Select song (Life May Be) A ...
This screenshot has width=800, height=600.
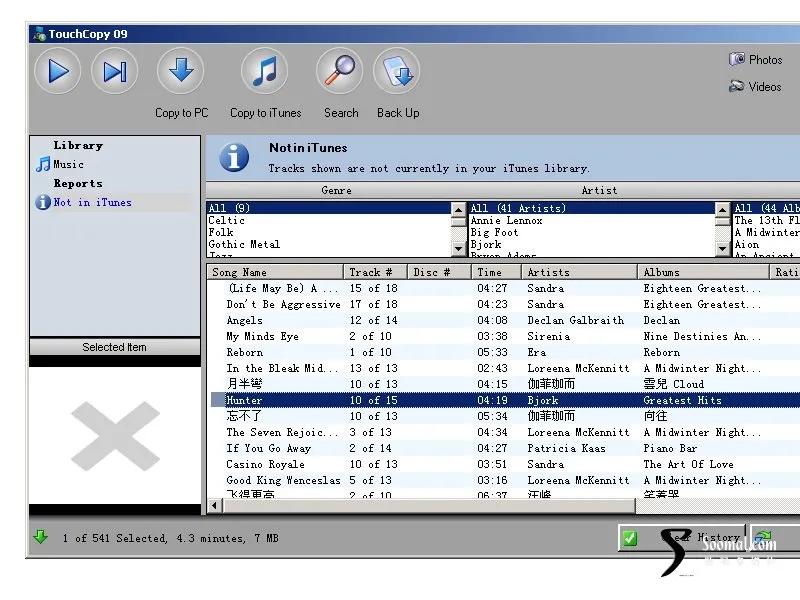point(283,288)
